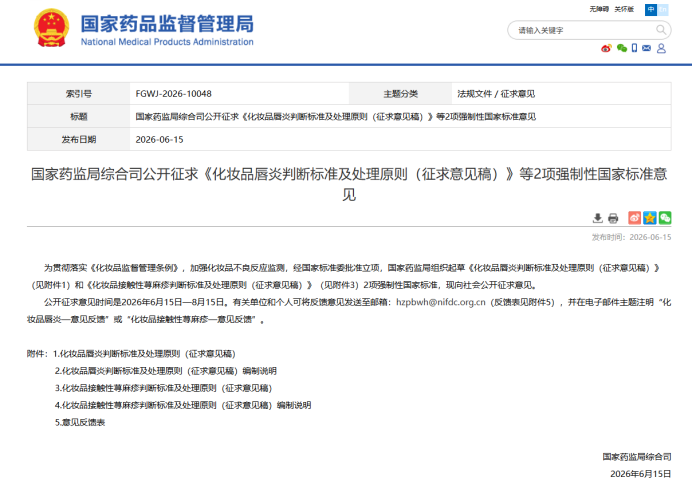The image size is (692, 481).
Task: Click the envelope mail icon
Action: point(647,48)
